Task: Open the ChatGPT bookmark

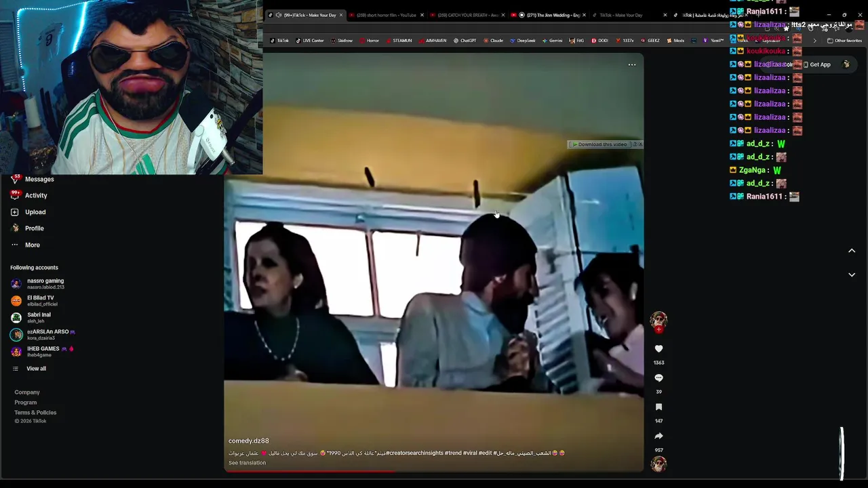Action: point(465,41)
